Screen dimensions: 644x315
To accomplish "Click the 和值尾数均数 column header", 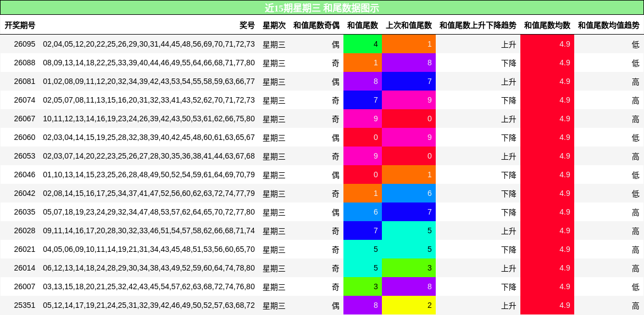I will pyautogui.click(x=547, y=25).
